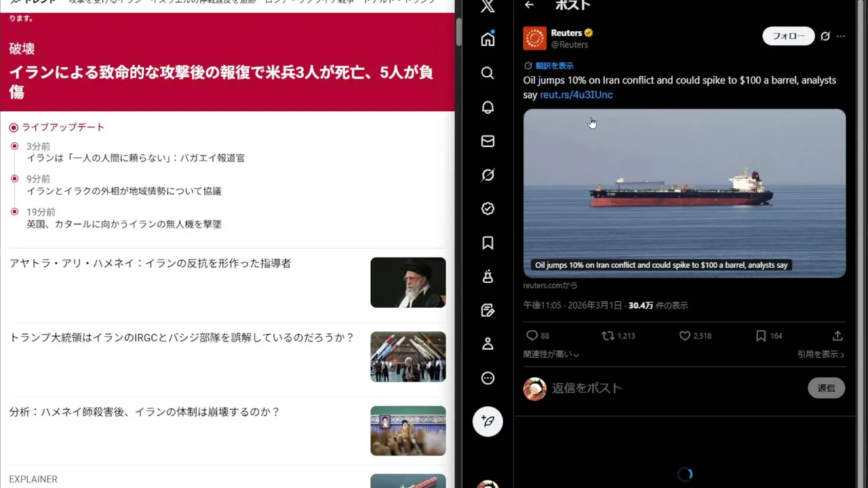
Task: Open the Verified badge sidebar icon
Action: (488, 209)
